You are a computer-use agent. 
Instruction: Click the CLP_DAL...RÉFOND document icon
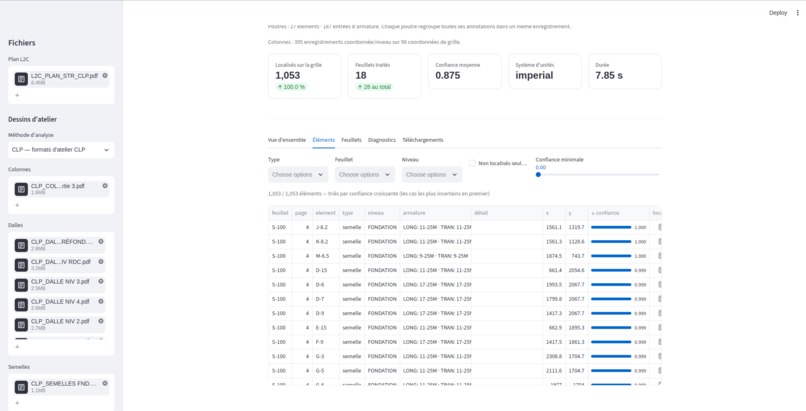pos(21,245)
